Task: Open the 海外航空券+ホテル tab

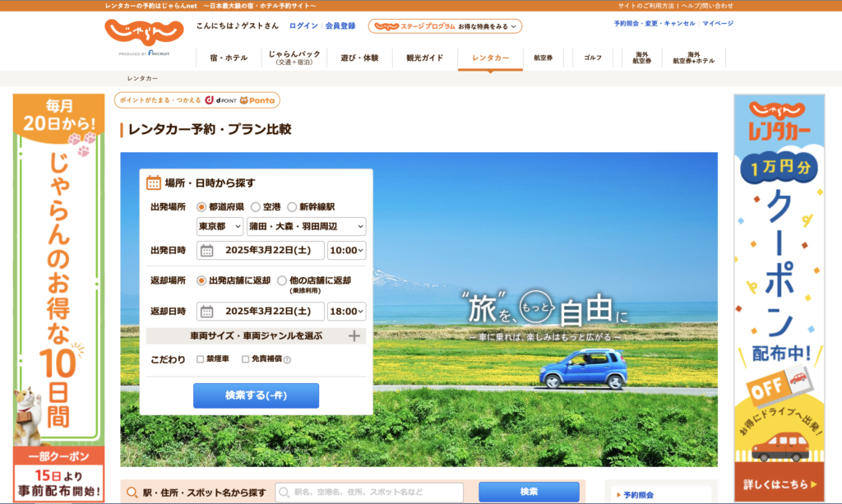Action: [x=694, y=58]
